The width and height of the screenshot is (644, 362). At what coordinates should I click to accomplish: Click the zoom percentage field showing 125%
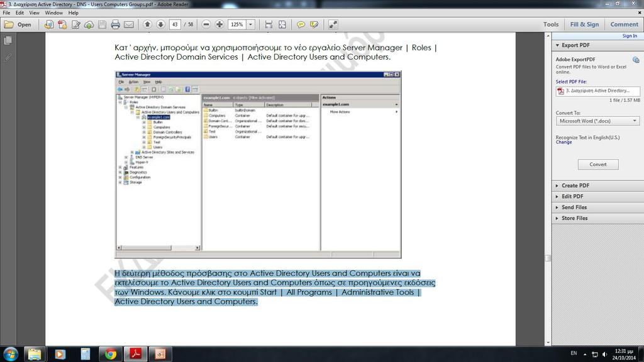[x=237, y=25]
